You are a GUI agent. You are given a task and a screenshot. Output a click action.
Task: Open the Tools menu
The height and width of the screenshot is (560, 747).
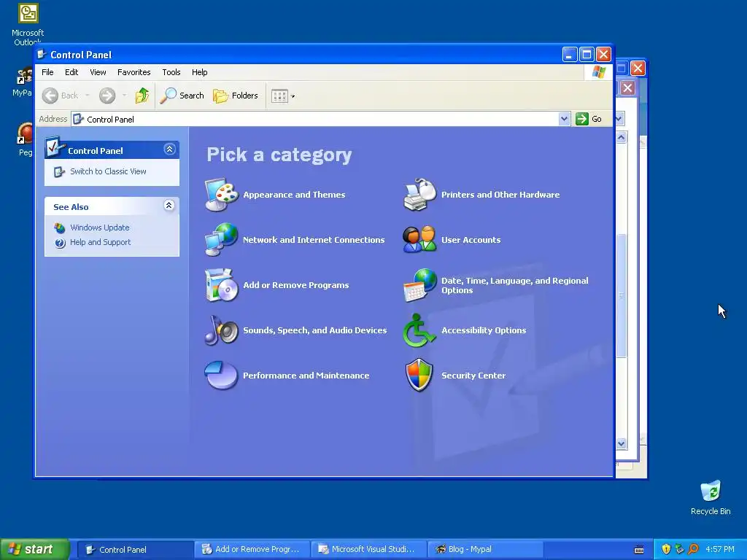[171, 72]
